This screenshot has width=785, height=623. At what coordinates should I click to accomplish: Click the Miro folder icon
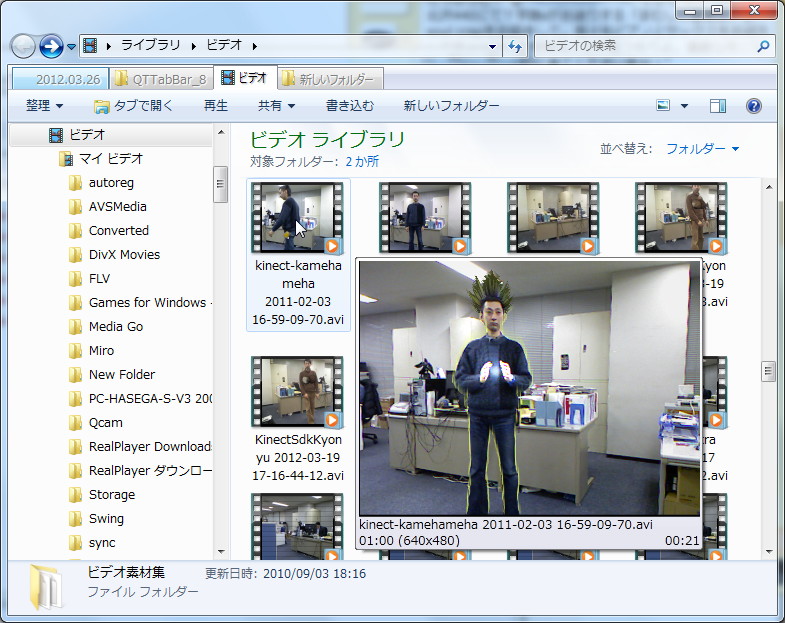click(x=76, y=351)
